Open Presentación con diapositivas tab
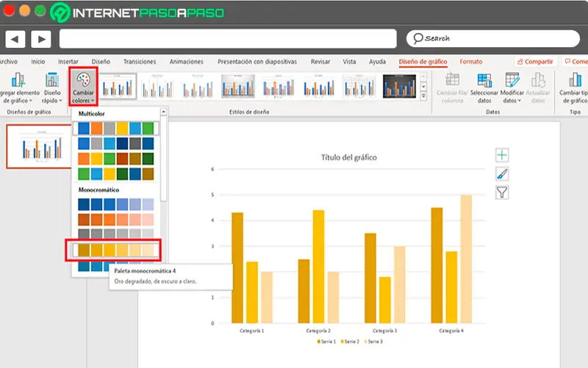 pos(257,62)
